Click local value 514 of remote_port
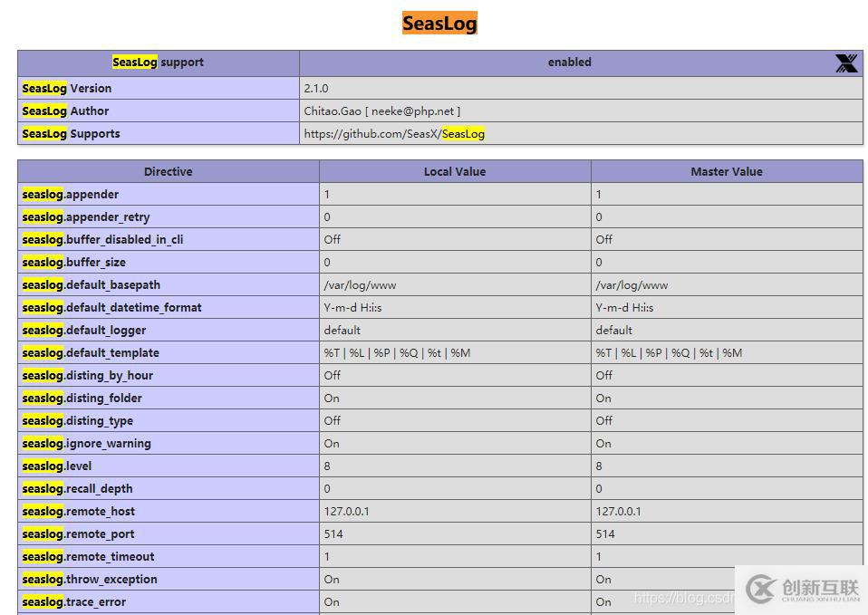 coord(333,534)
